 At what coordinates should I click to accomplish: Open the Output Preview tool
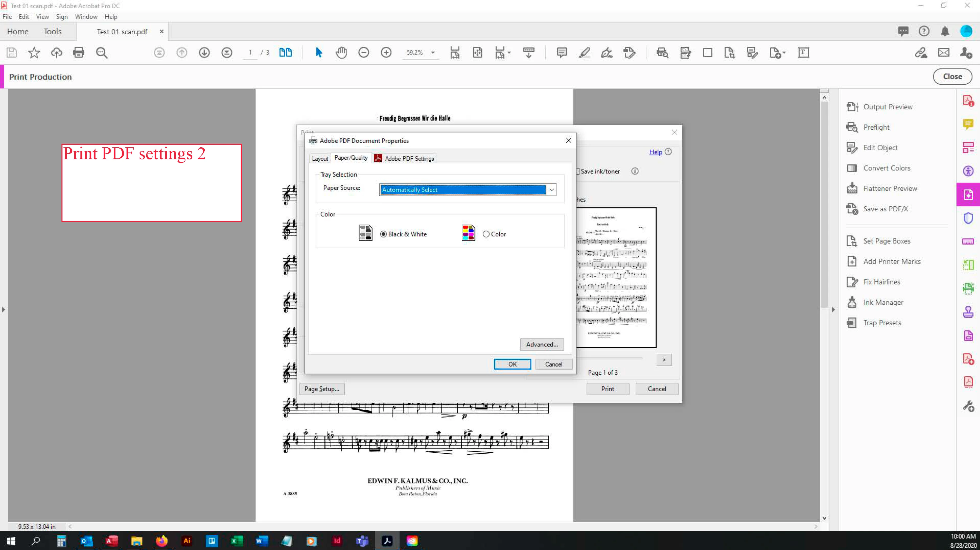point(887,107)
